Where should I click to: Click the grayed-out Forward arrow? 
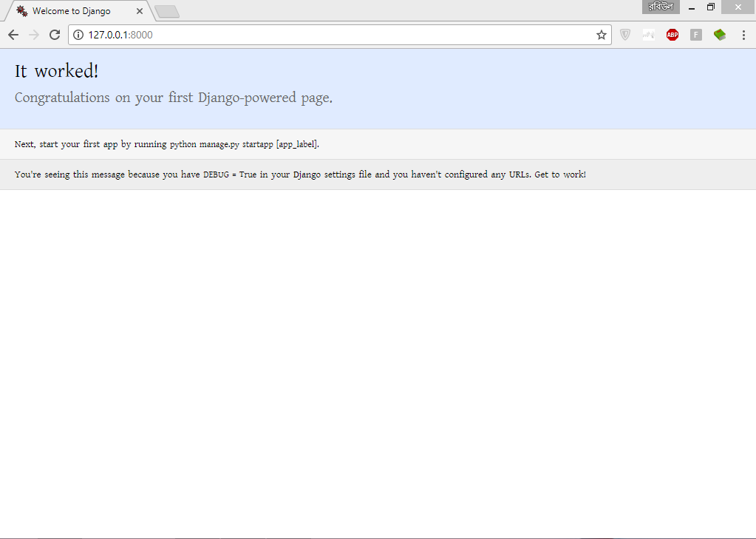34,35
